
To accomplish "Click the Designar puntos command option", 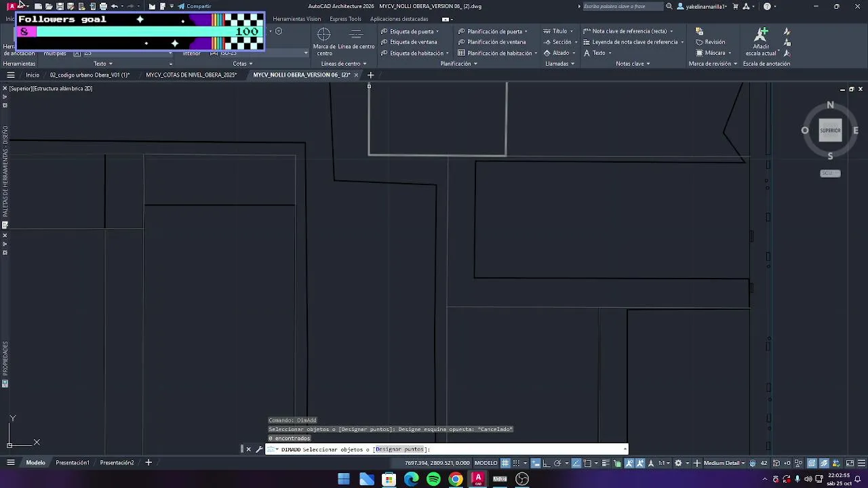I will pos(399,449).
